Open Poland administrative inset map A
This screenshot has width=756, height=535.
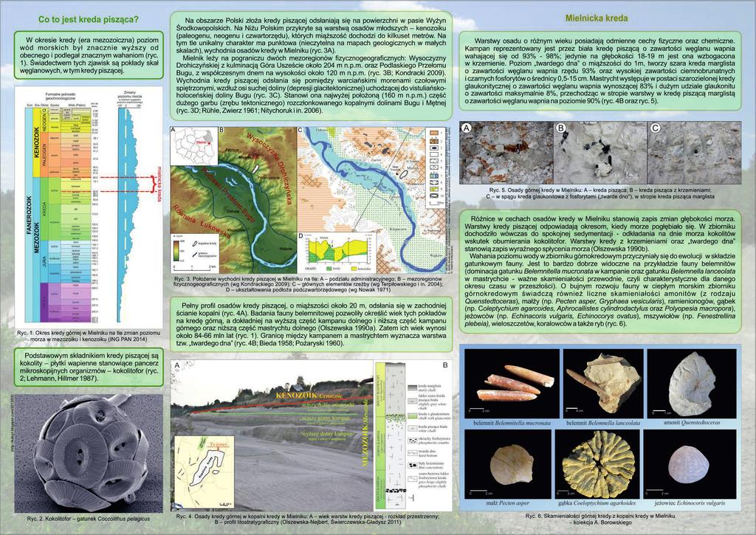[194, 146]
